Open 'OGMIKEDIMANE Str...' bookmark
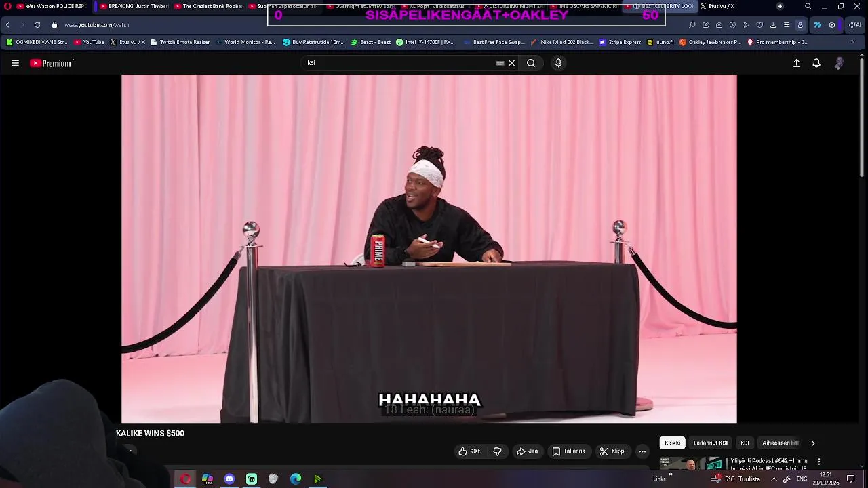The image size is (868, 488). tap(37, 42)
